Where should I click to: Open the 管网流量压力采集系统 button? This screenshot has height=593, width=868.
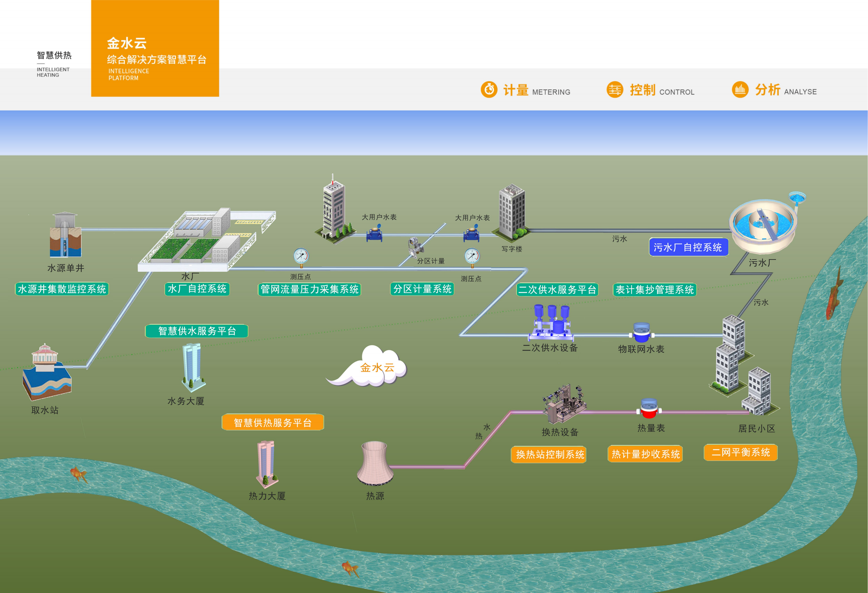point(309,289)
